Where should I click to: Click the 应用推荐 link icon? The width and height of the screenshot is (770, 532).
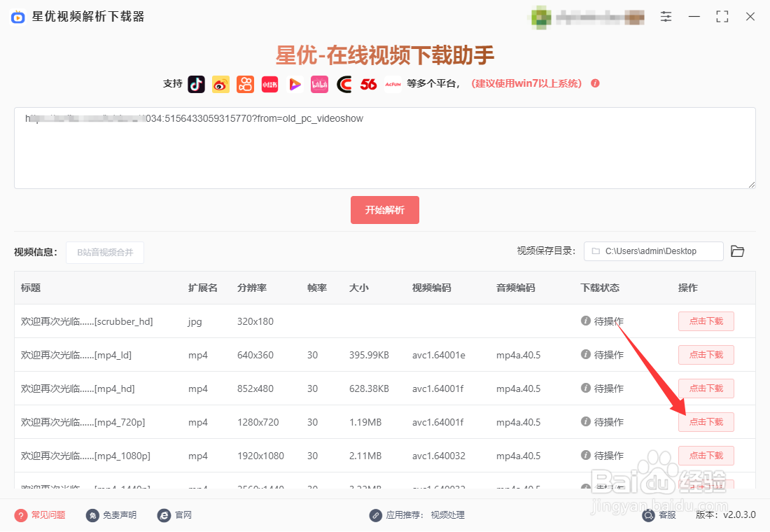point(376,515)
